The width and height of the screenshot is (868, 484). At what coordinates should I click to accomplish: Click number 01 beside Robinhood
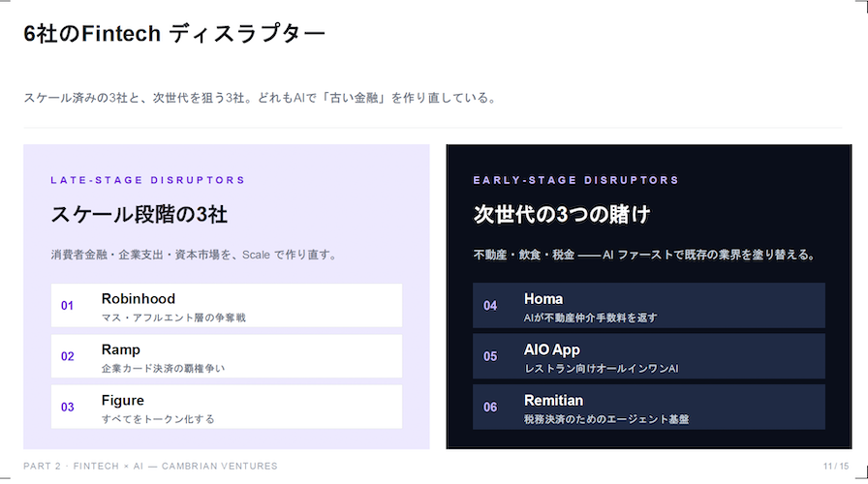[67, 306]
